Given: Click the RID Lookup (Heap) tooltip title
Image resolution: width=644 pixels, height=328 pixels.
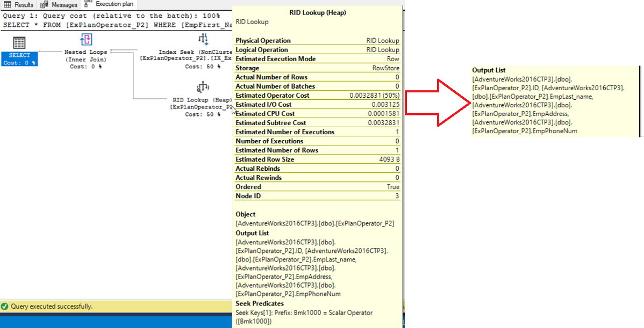Looking at the screenshot, I should click(x=318, y=12).
